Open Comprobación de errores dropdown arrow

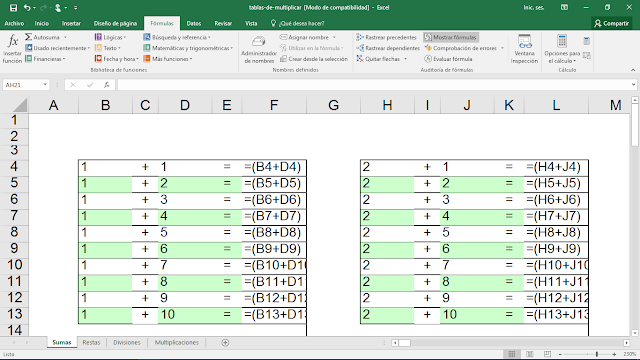tap(502, 48)
